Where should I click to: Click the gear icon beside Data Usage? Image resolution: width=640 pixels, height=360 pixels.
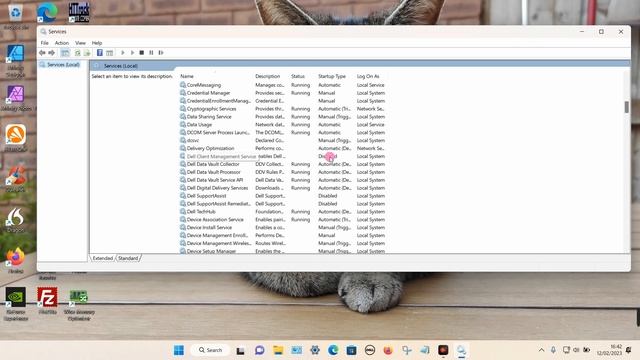tap(183, 124)
